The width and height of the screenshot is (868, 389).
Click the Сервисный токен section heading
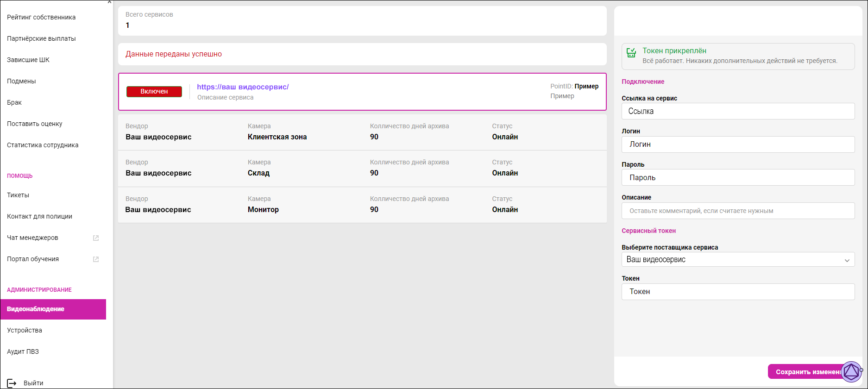point(648,231)
